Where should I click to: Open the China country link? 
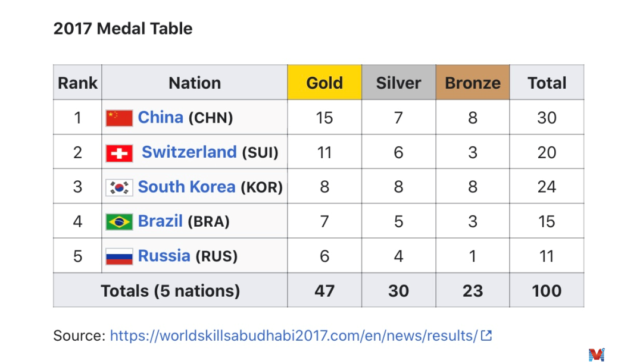tap(160, 117)
